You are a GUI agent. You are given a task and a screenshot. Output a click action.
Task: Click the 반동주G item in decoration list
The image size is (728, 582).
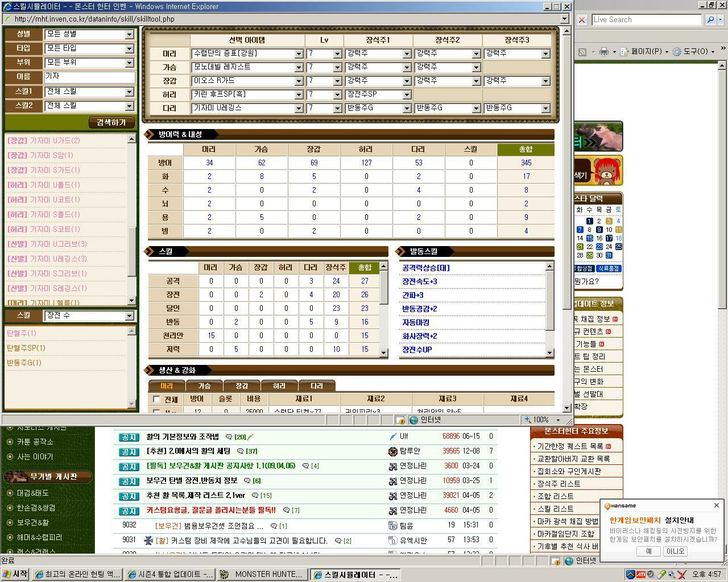click(24, 363)
